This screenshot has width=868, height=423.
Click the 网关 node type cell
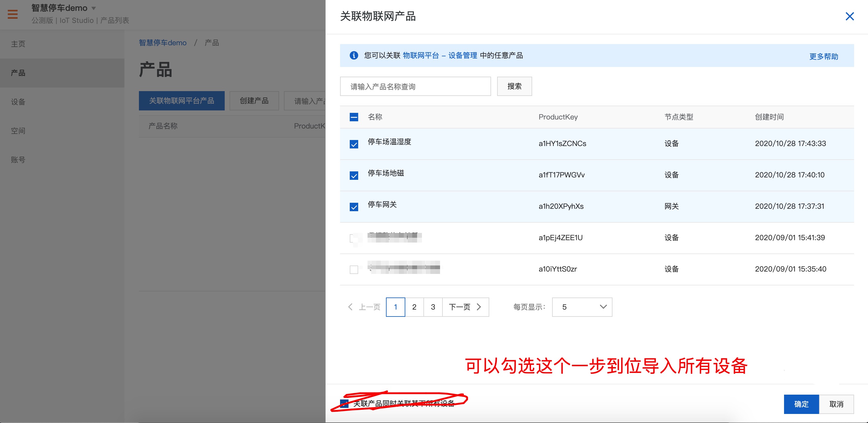pos(671,206)
